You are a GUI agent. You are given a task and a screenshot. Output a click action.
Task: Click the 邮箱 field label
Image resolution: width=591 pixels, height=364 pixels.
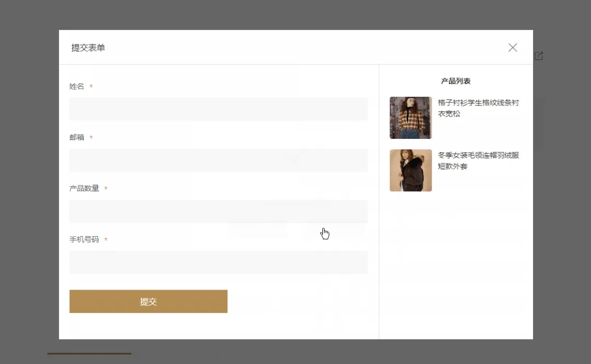[77, 137]
